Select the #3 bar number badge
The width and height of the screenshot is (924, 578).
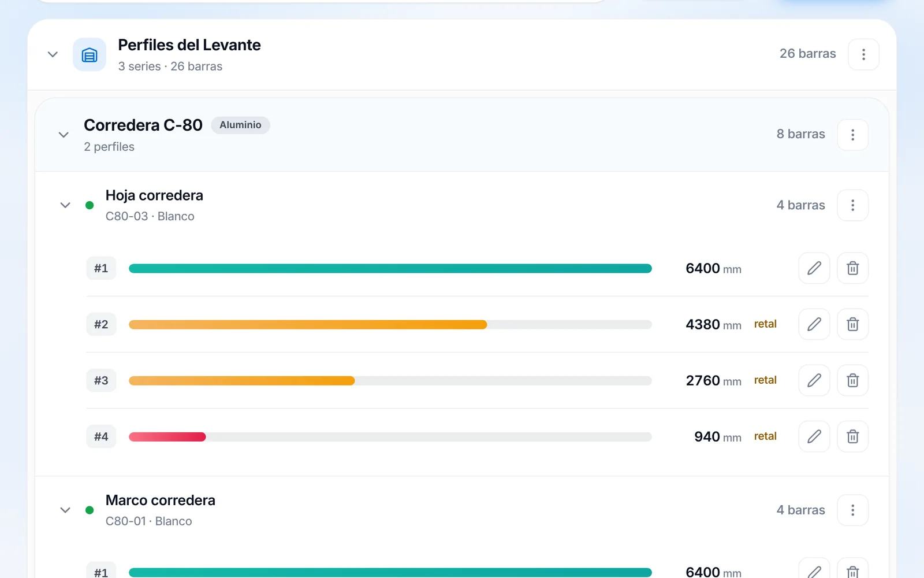coord(101,380)
